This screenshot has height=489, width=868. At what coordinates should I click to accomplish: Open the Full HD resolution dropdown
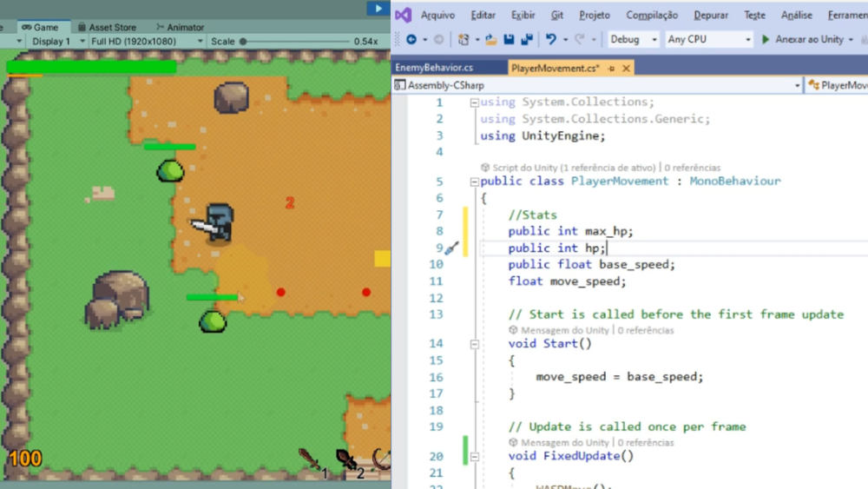[147, 42]
